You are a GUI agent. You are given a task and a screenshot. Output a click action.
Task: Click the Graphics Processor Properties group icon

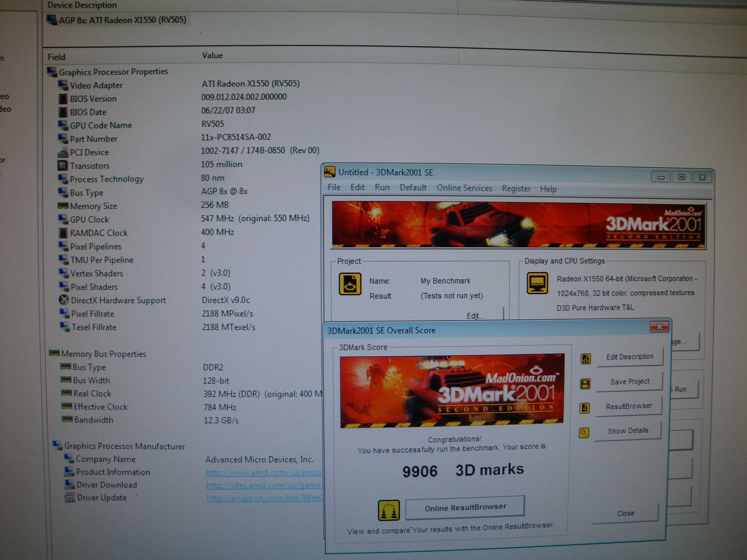tap(52, 72)
